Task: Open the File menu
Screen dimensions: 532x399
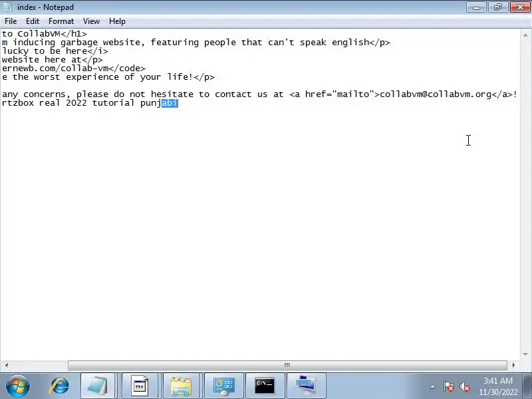Action: click(11, 21)
